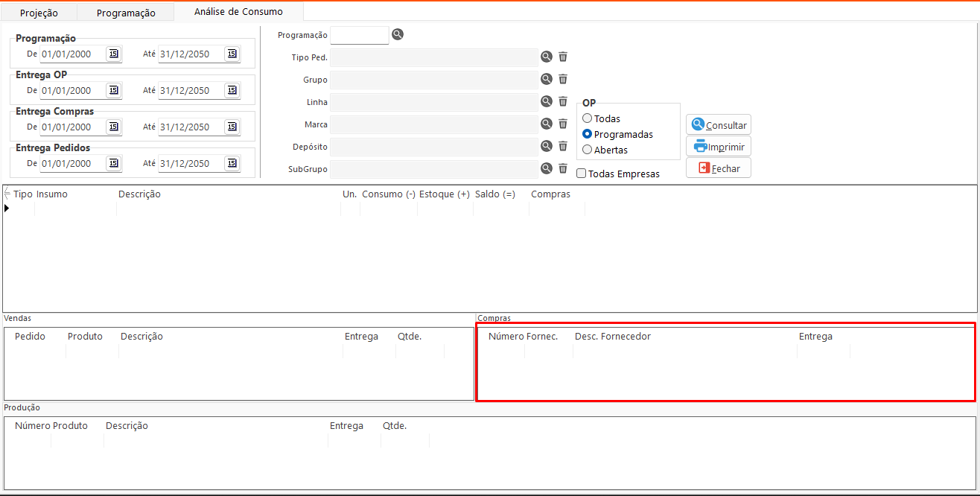This screenshot has width=980, height=496.
Task: Click the Programação search magnifier icon
Action: 398,34
